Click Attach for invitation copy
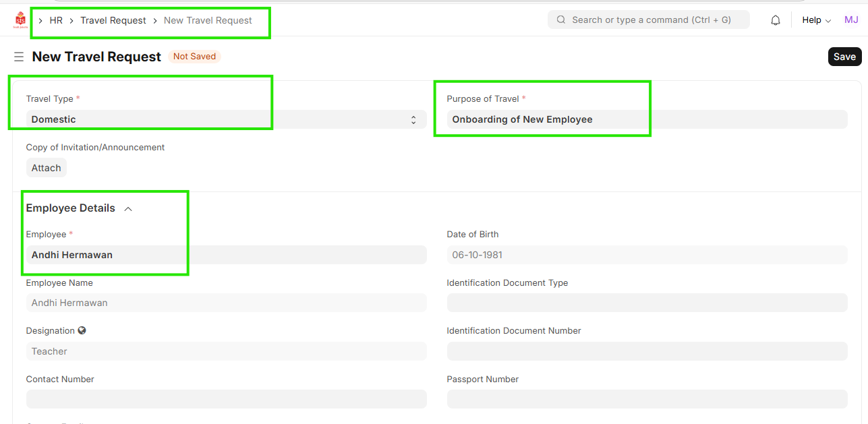The height and width of the screenshot is (424, 868). point(46,168)
